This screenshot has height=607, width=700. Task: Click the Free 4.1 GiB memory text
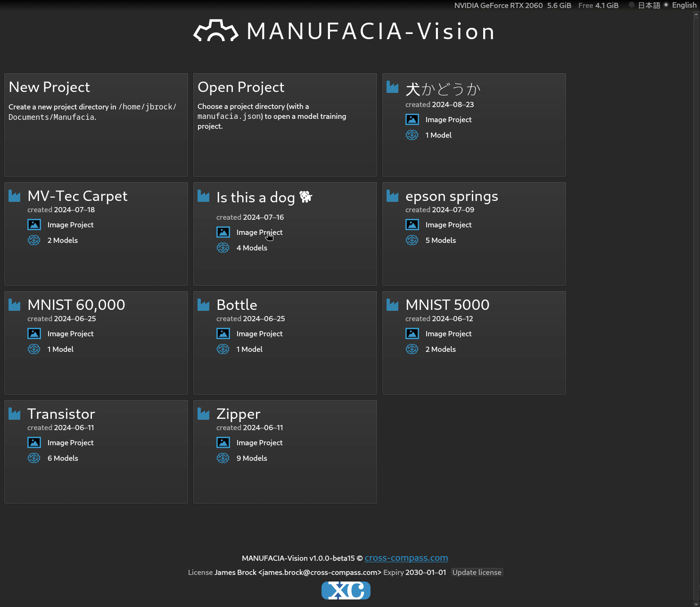[x=598, y=5]
